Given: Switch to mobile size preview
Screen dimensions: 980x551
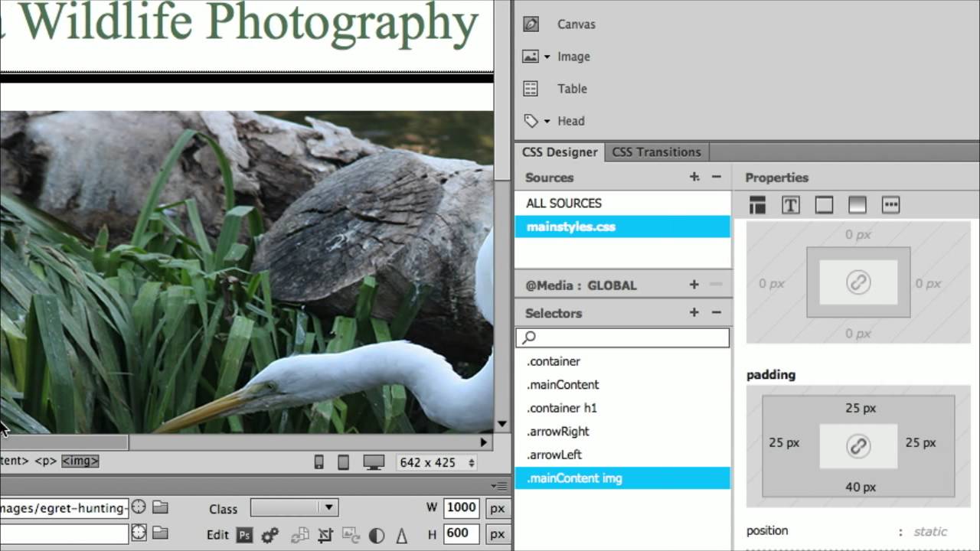Looking at the screenshot, I should click(319, 462).
